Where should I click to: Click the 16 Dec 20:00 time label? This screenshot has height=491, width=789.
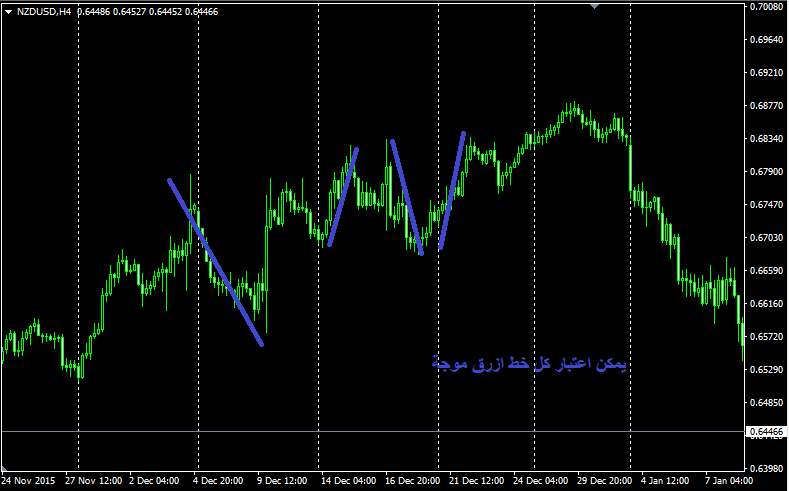(x=413, y=481)
